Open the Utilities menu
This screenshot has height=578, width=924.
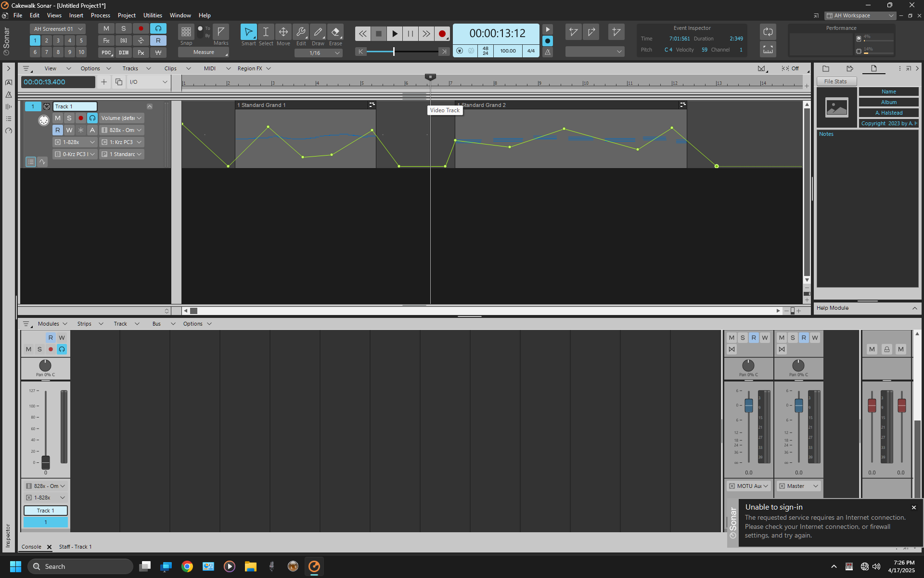[153, 15]
